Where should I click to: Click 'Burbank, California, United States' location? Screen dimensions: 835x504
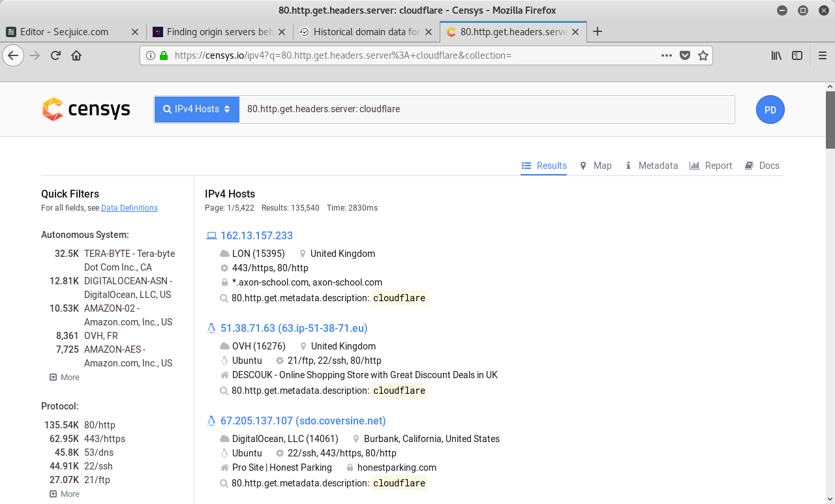[x=432, y=439]
